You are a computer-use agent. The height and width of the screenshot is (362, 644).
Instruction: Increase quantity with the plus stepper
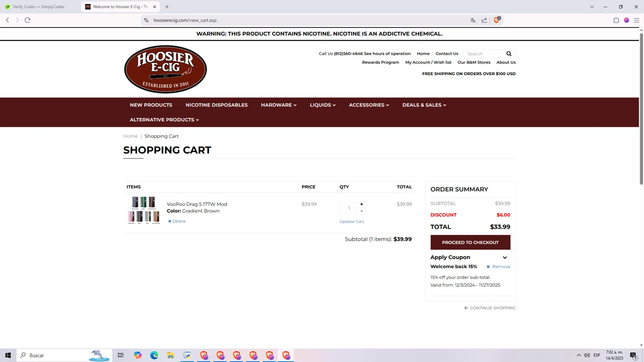coord(361,204)
